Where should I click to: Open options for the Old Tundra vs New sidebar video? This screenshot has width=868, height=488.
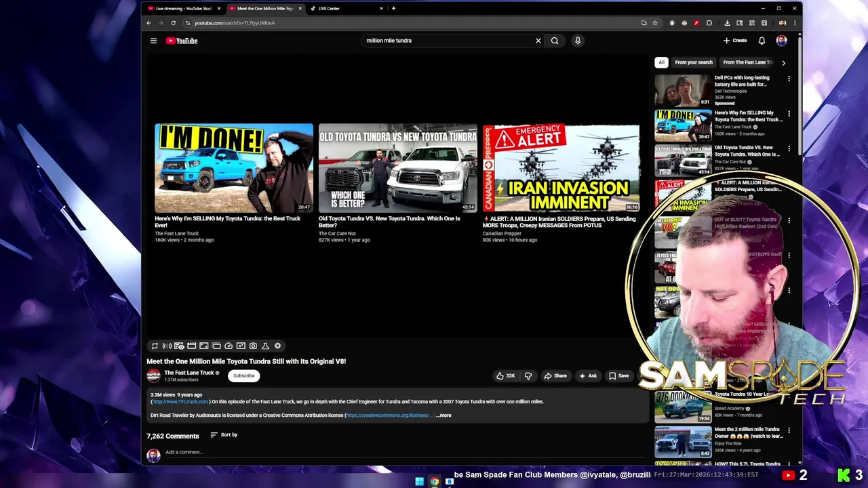point(789,148)
